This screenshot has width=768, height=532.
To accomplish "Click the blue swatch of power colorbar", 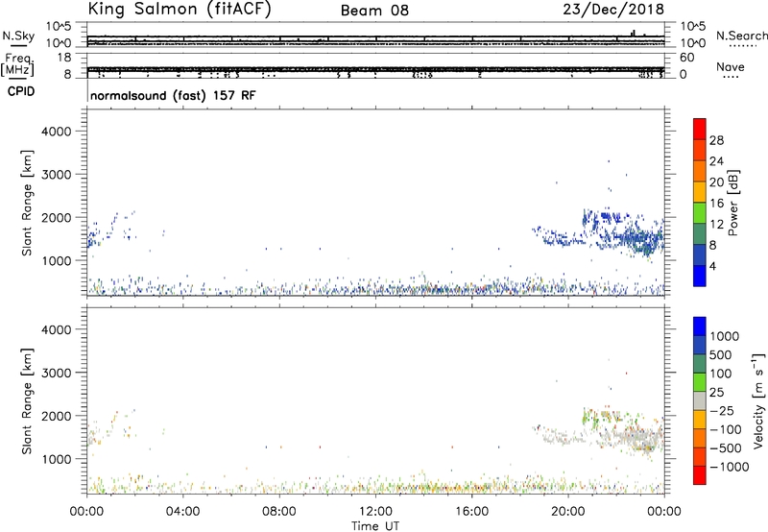I will point(700,276).
